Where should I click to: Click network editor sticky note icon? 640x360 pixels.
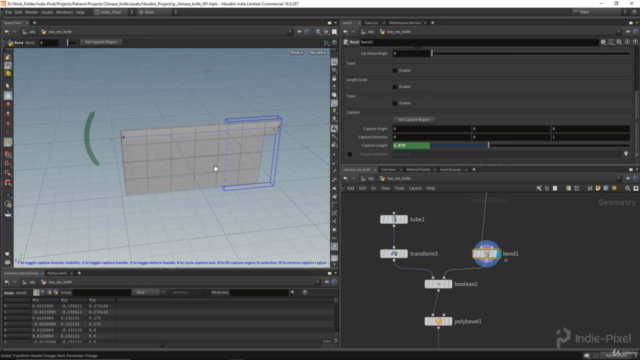pyautogui.click(x=598, y=188)
